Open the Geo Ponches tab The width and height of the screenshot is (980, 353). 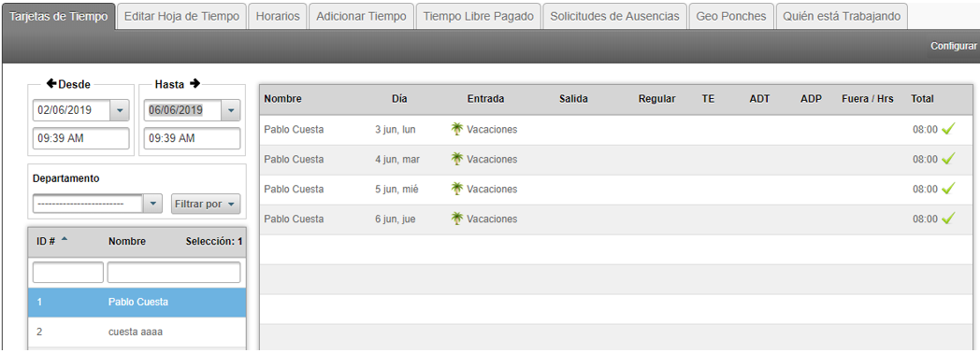(731, 16)
